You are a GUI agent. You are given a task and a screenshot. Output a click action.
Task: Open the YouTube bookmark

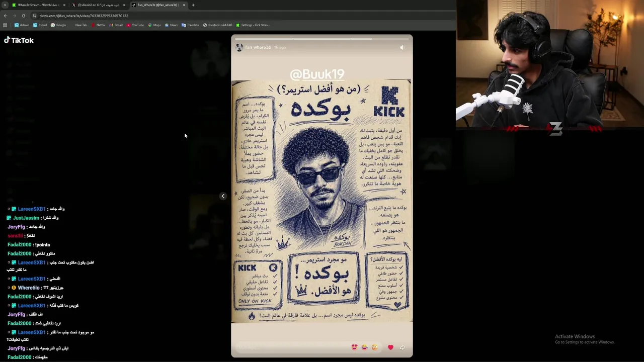pyautogui.click(x=135, y=25)
